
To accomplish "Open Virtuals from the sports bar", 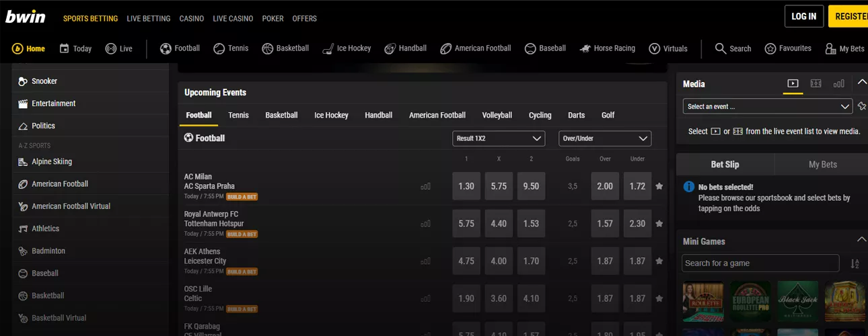I will (668, 48).
